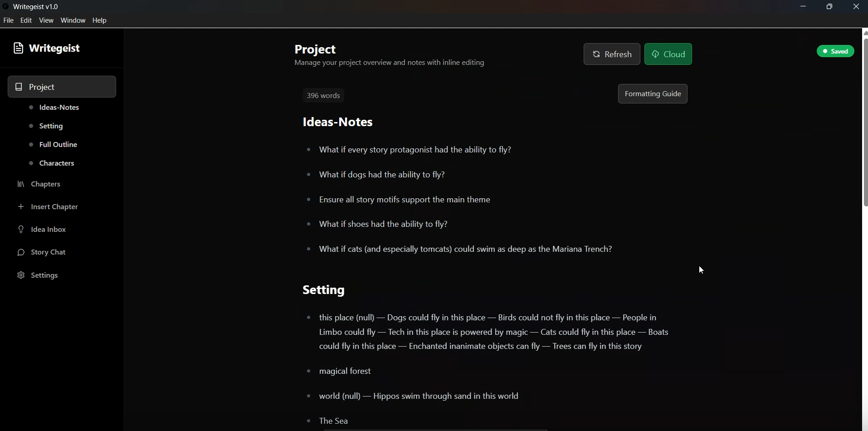Jump to Ideas-Notes section in sidebar

tap(59, 108)
